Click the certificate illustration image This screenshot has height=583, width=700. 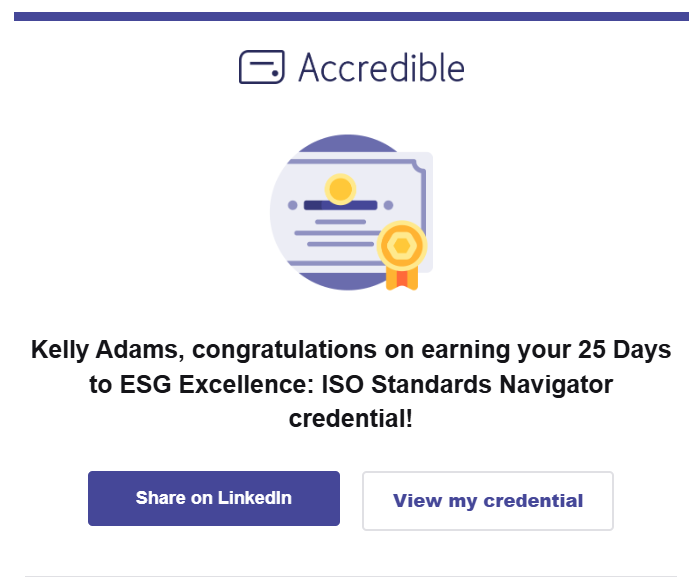[x=351, y=212]
